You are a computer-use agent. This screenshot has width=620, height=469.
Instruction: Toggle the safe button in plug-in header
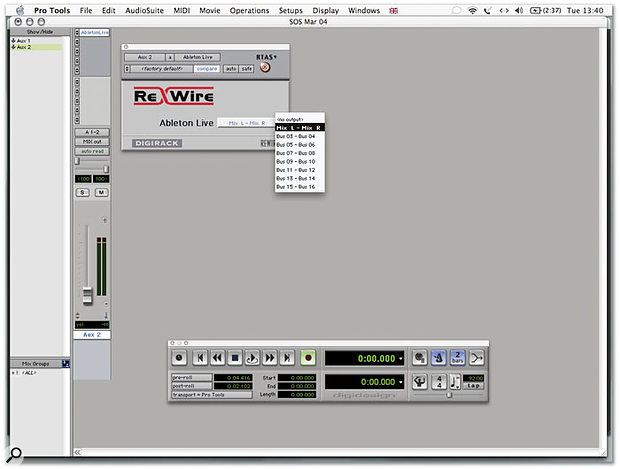coord(247,68)
